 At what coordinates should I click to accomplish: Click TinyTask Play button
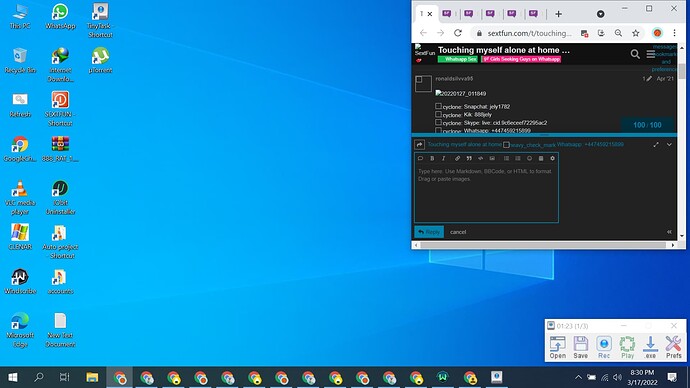pos(627,347)
